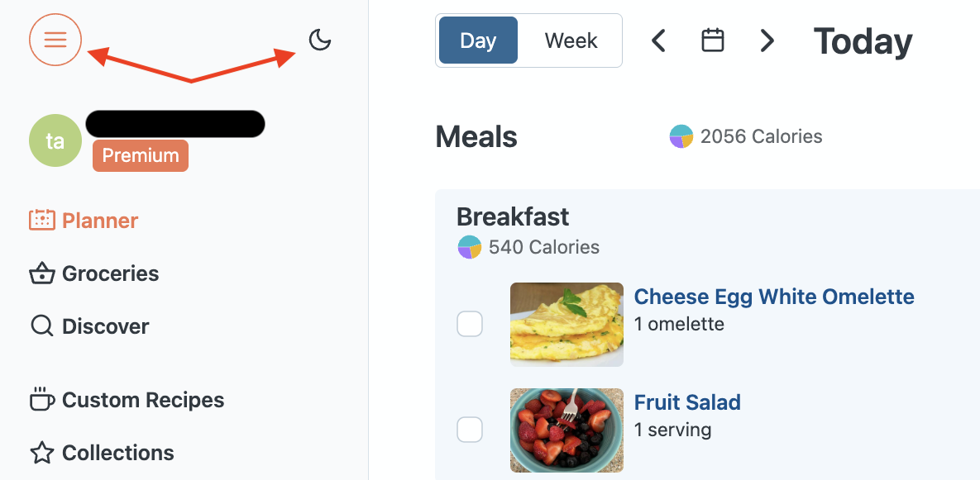Viewport: 980px width, 480px height.
Task: Click the 'ta' user avatar
Action: point(55,141)
